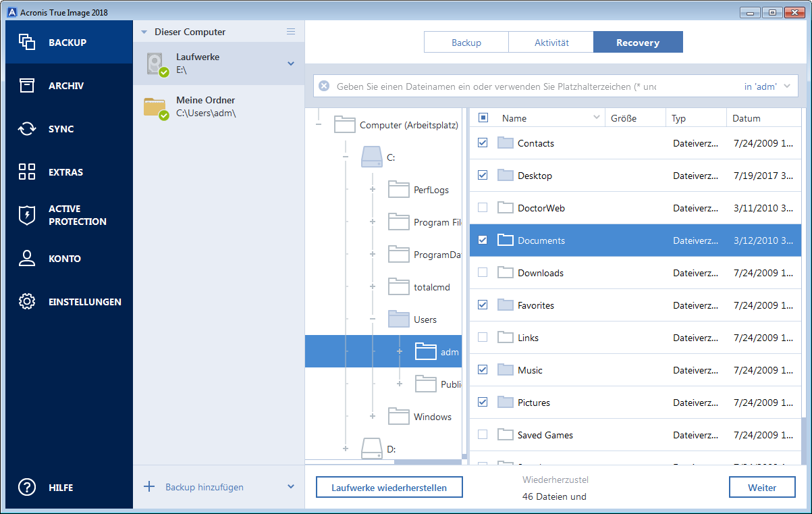Click the plus icon for Backup hinzufügen
The height and width of the screenshot is (514, 812).
tap(150, 486)
